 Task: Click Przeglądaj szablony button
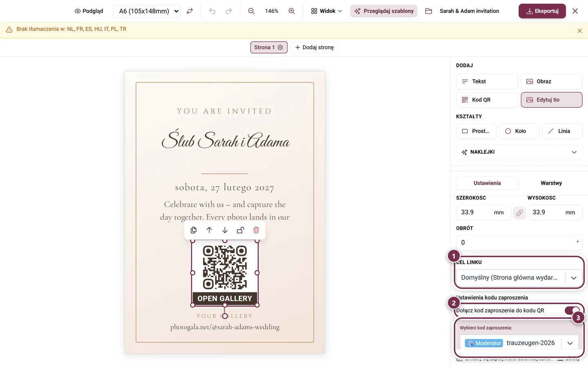click(384, 11)
